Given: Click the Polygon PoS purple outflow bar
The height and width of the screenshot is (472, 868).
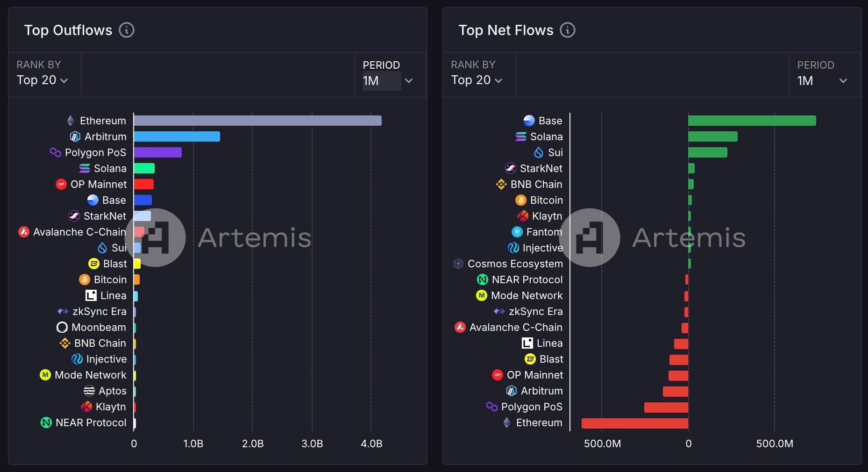Looking at the screenshot, I should [157, 152].
